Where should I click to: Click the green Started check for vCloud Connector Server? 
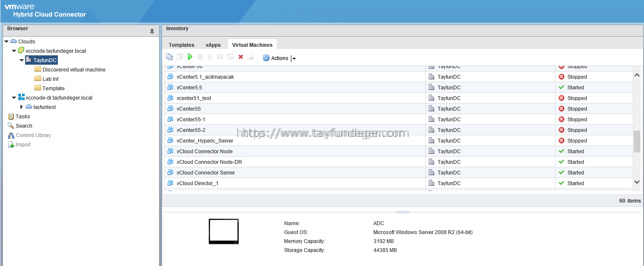pyautogui.click(x=561, y=173)
